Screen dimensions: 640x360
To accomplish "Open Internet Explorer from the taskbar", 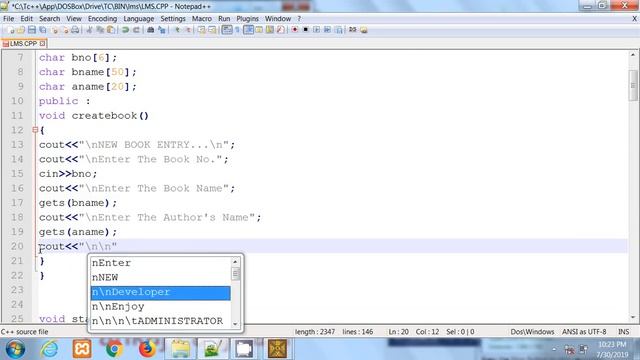I will point(49,349).
